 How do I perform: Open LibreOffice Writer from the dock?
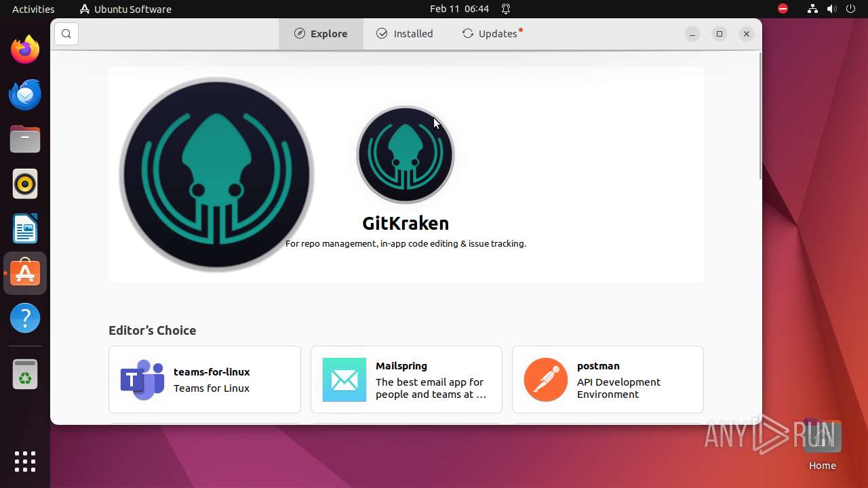(x=25, y=229)
